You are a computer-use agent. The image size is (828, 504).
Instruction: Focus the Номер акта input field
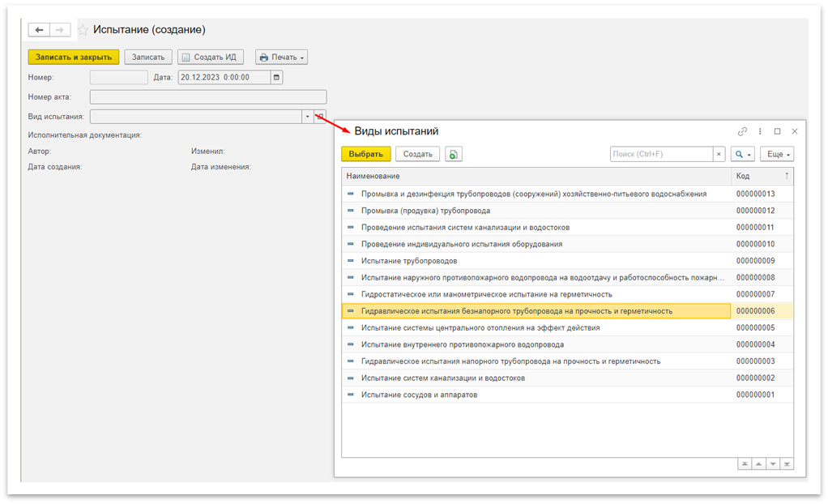pyautogui.click(x=207, y=97)
